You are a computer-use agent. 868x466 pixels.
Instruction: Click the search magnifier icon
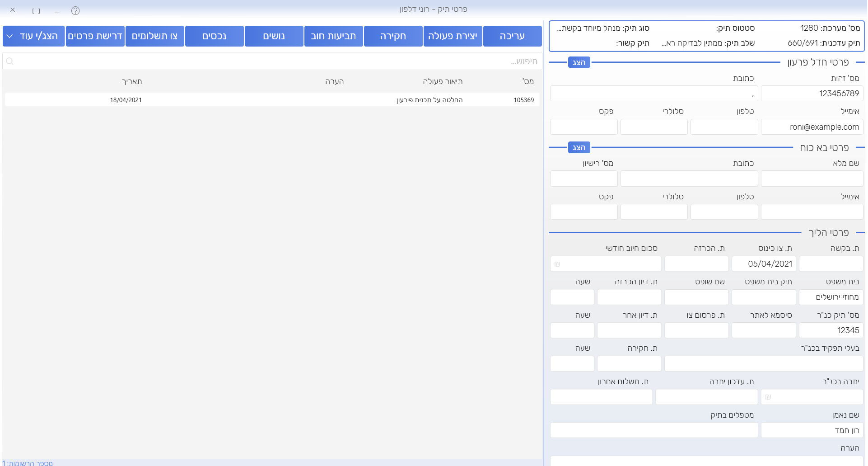[10, 61]
